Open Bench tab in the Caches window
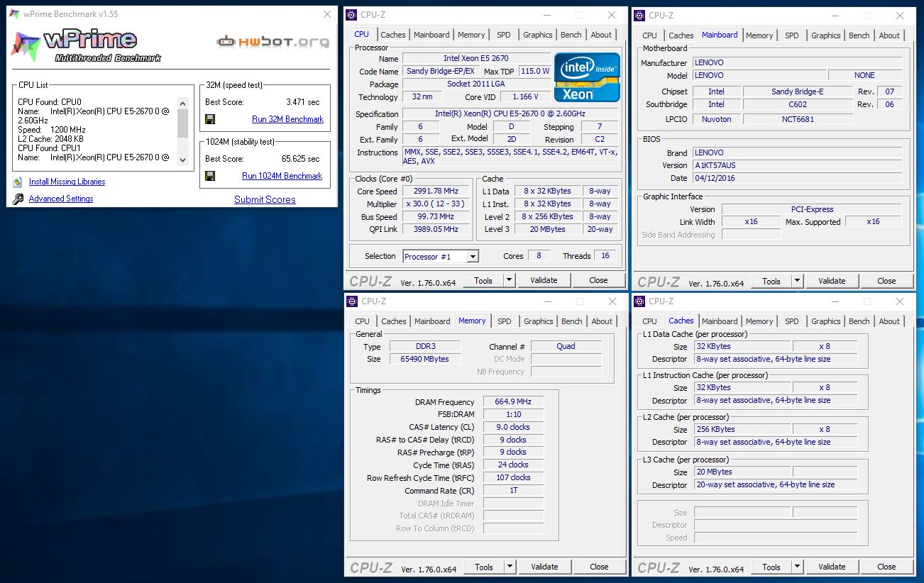The width and height of the screenshot is (924, 583). (x=859, y=321)
